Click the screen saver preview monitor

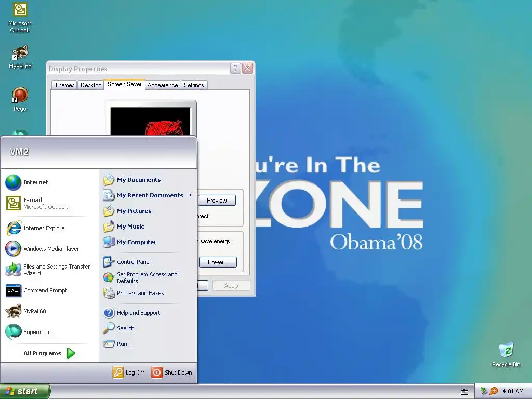(x=151, y=119)
